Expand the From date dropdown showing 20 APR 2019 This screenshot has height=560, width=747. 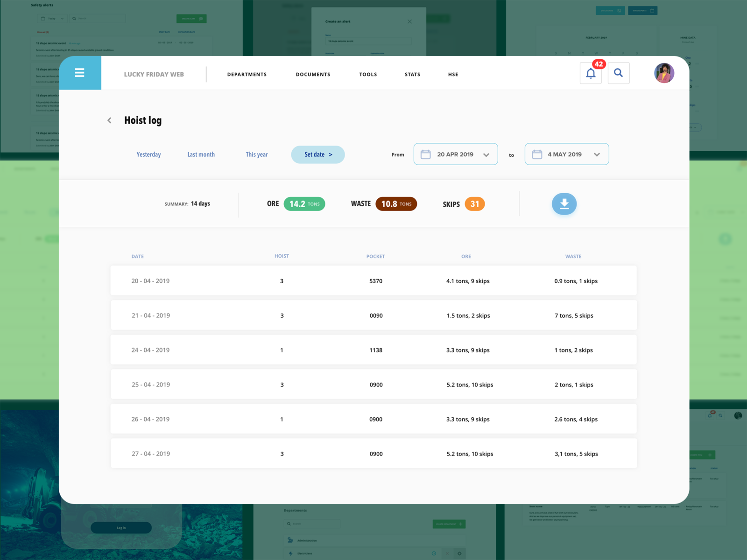pos(486,154)
